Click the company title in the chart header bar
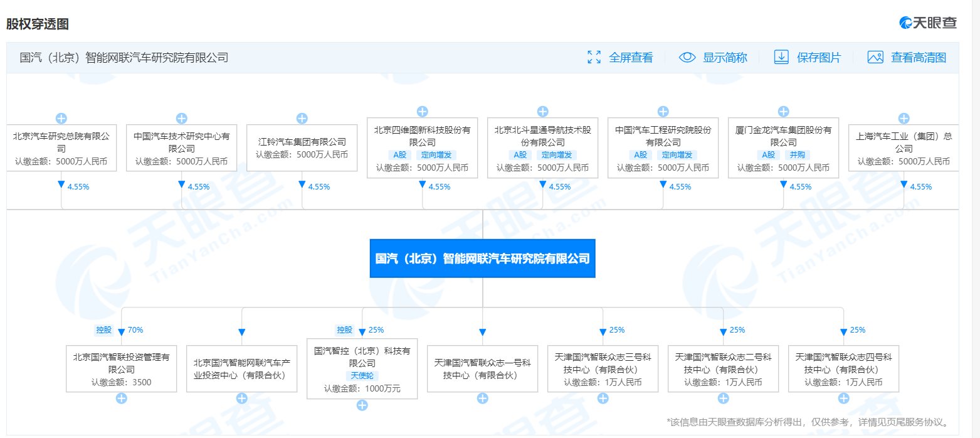Image resolution: width=980 pixels, height=438 pixels. click(124, 58)
